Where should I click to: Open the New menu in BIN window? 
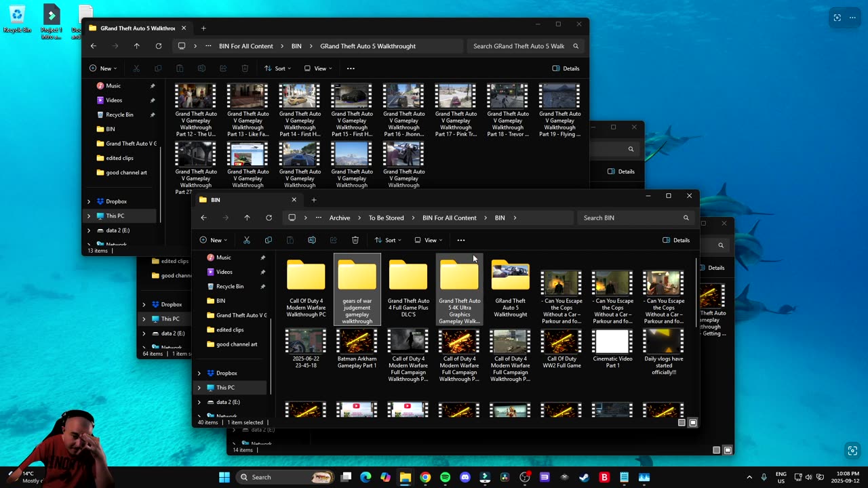tap(214, 240)
